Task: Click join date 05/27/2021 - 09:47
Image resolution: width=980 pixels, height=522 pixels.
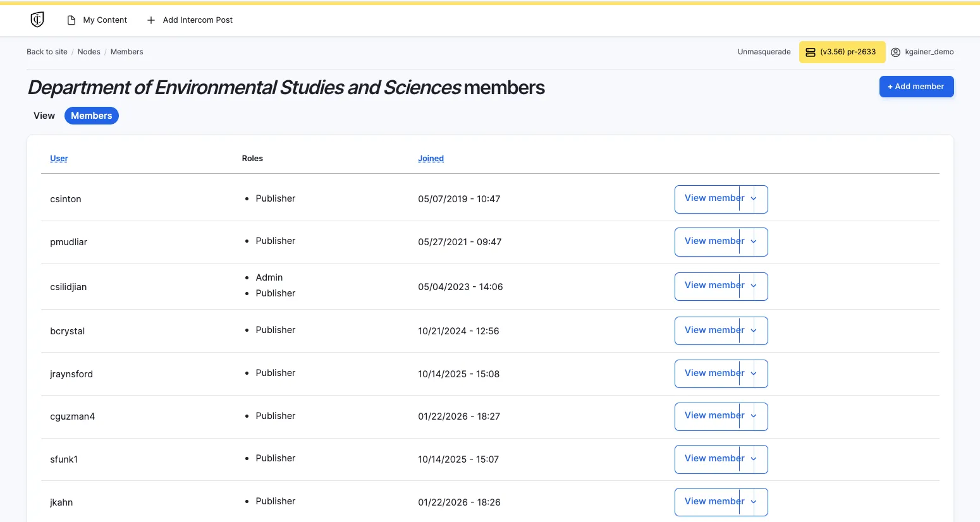Action: [460, 242]
